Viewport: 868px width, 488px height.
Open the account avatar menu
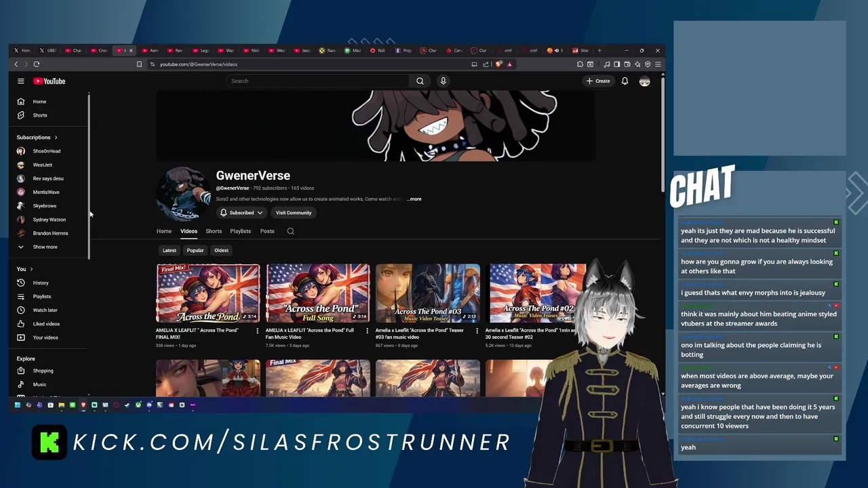click(644, 81)
